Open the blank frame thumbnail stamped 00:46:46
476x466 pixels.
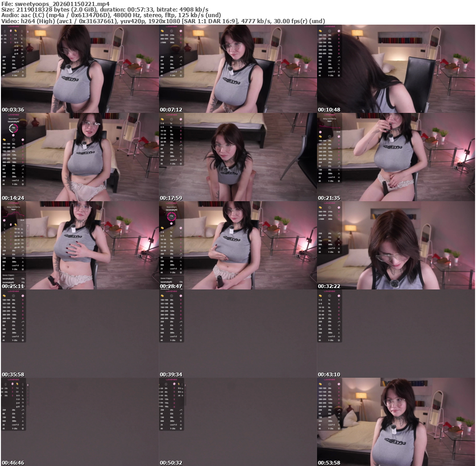click(x=80, y=422)
